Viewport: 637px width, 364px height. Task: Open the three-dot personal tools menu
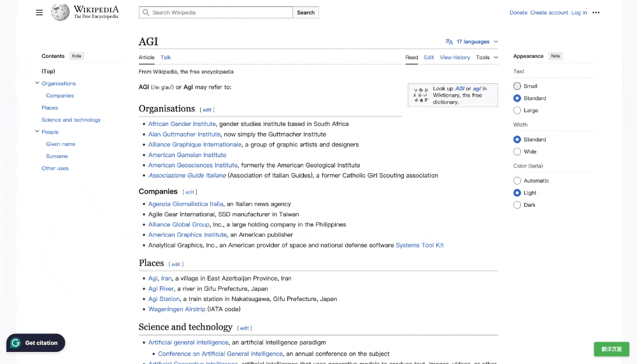[x=596, y=13]
